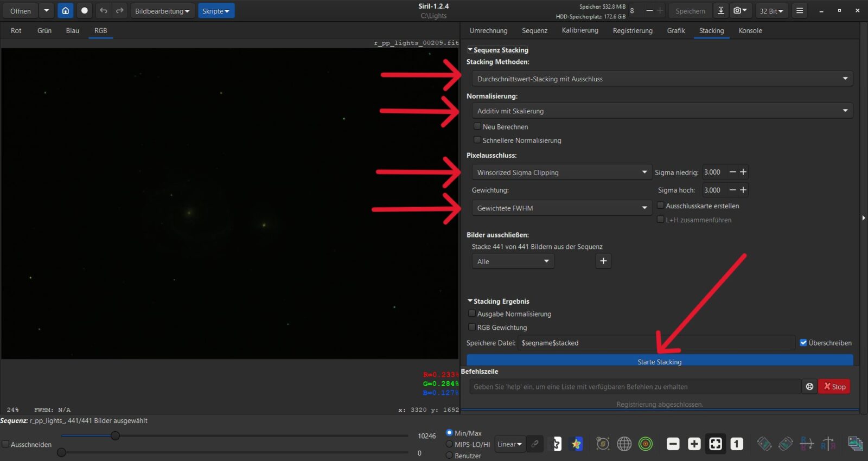Viewport: 868px width, 461px height.
Task: Click the Speichere Datei name field
Action: tap(656, 343)
